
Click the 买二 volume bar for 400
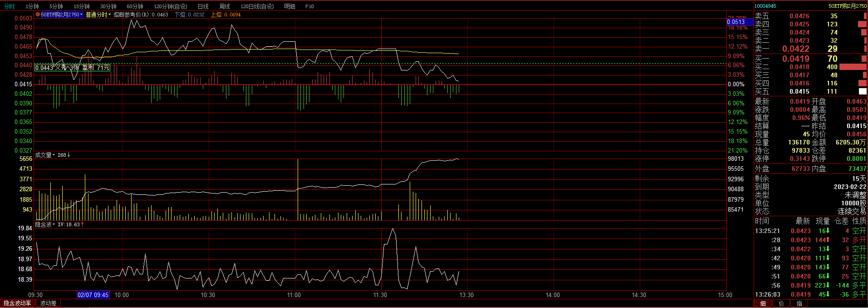853,67
